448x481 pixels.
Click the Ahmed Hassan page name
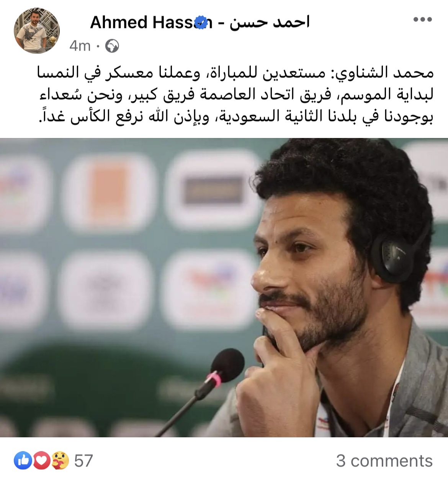(x=151, y=23)
